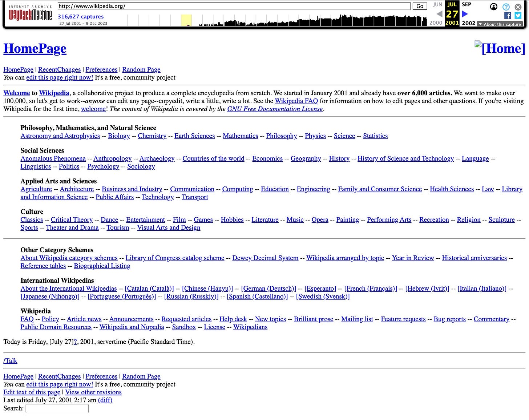Click the [Home] image link
529x420 pixels.
500,48
